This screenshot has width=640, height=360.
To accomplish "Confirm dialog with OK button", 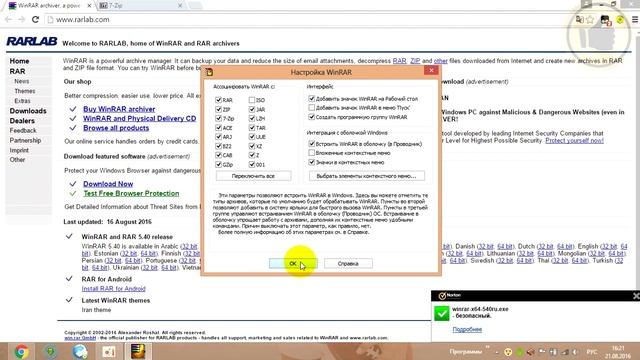I will point(293,264).
